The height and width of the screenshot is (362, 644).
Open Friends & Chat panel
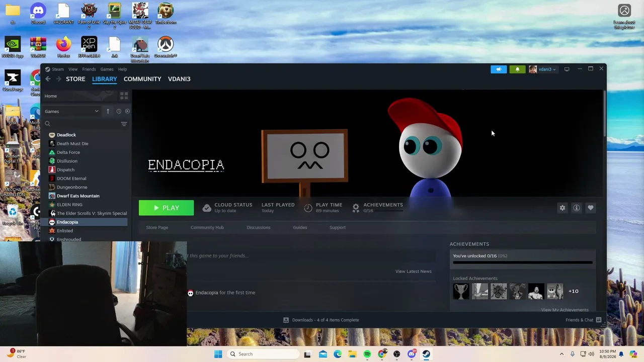(x=583, y=320)
